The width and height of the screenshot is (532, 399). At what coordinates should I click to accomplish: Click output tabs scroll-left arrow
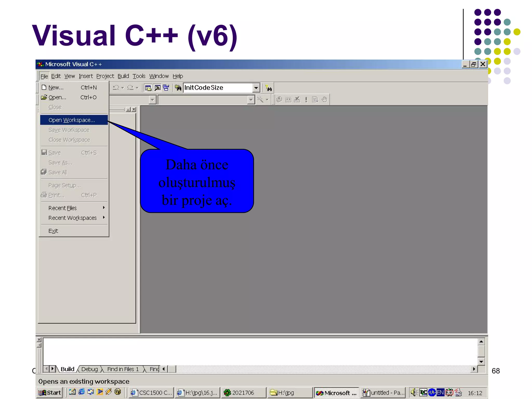click(x=46, y=369)
